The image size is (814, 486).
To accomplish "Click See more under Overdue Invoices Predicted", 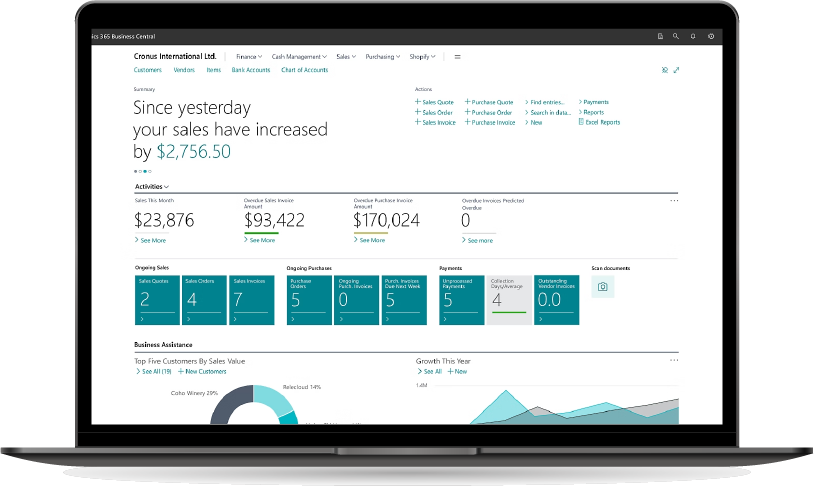I will (x=478, y=240).
